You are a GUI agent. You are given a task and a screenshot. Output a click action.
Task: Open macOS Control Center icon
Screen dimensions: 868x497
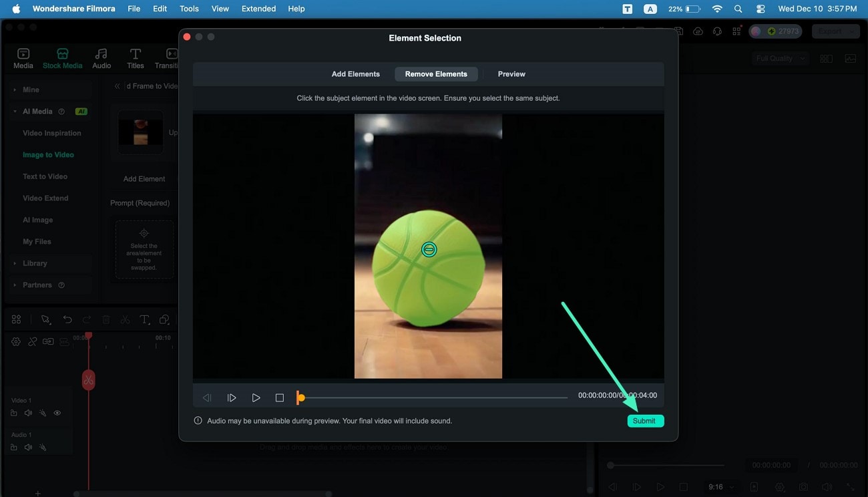tap(761, 9)
